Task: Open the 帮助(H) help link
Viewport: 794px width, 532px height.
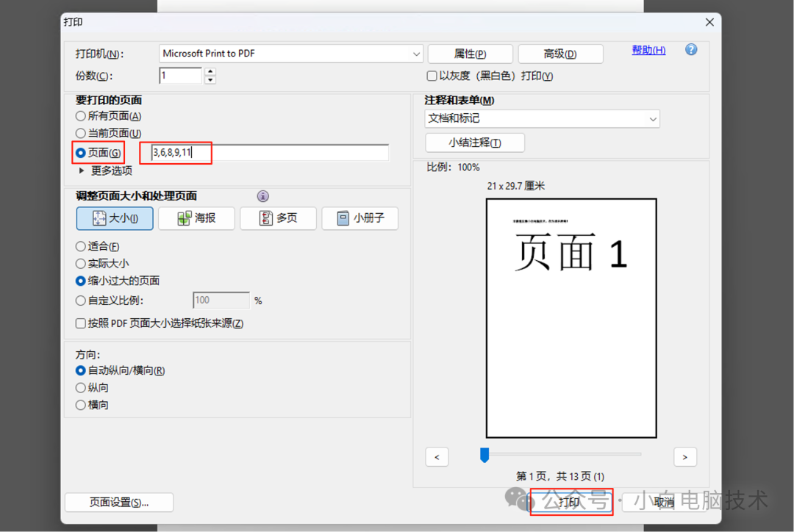Action: pyautogui.click(x=648, y=50)
